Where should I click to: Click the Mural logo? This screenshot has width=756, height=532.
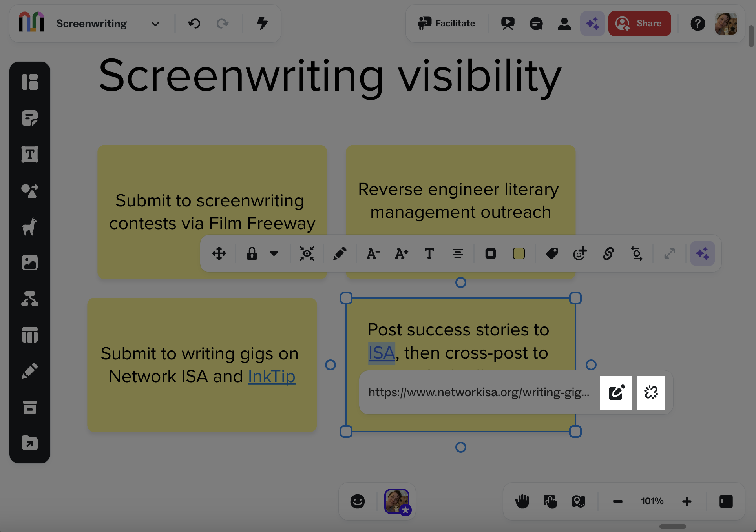pos(31,22)
